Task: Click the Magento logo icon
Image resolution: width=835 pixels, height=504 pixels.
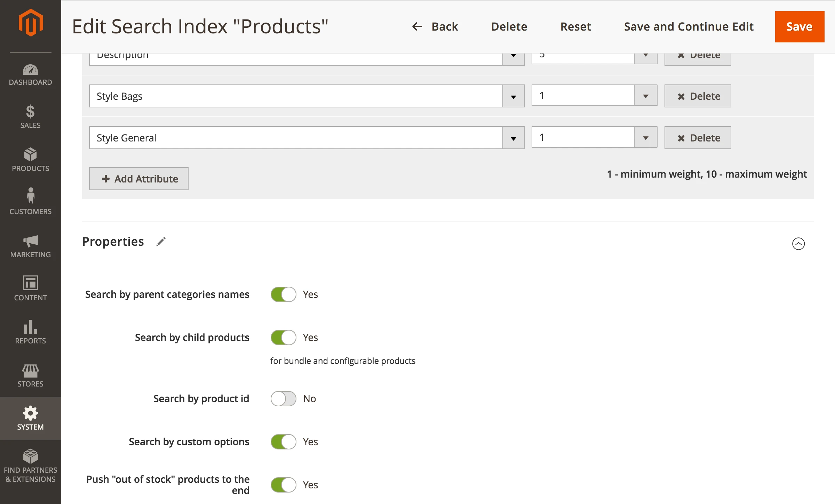Action: click(x=31, y=23)
